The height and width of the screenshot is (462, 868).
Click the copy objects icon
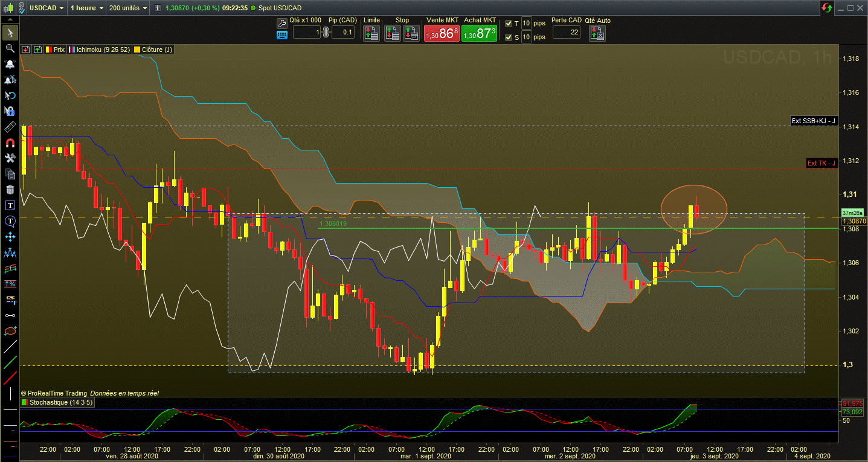click(x=10, y=174)
